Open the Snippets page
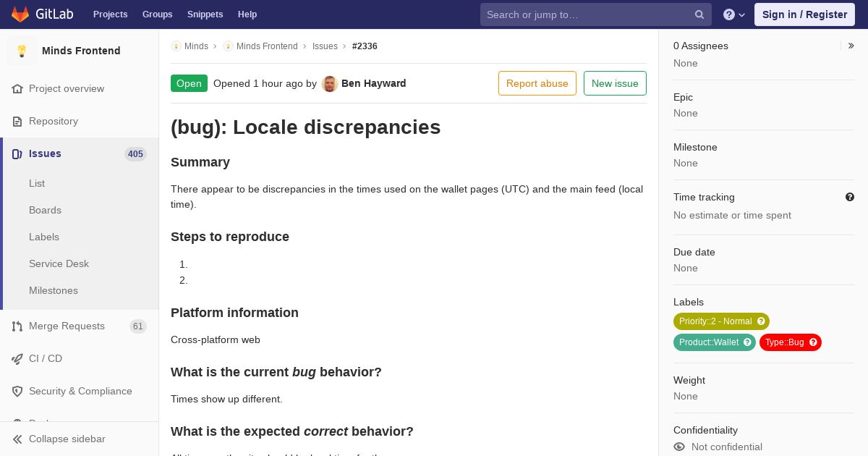868x456 pixels. pos(205,14)
